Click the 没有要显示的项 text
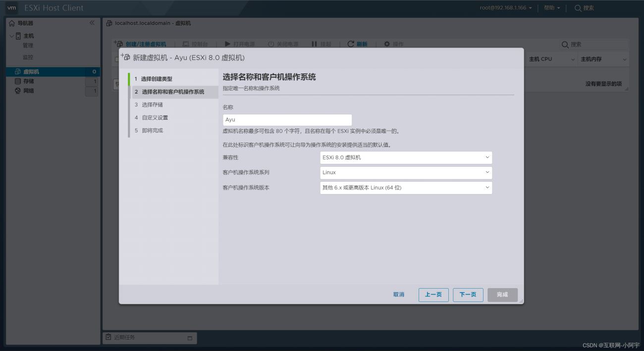Image resolution: width=644 pixels, height=351 pixels. pos(603,84)
